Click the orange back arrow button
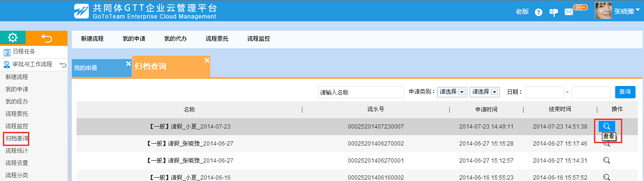The width and height of the screenshot is (644, 181). click(x=47, y=38)
